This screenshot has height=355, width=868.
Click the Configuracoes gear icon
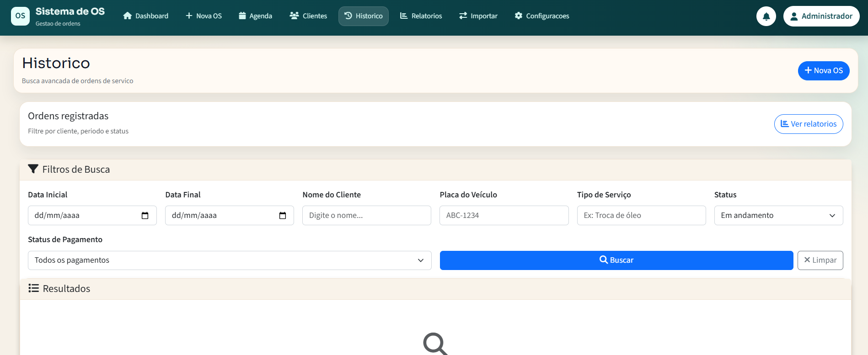(518, 16)
